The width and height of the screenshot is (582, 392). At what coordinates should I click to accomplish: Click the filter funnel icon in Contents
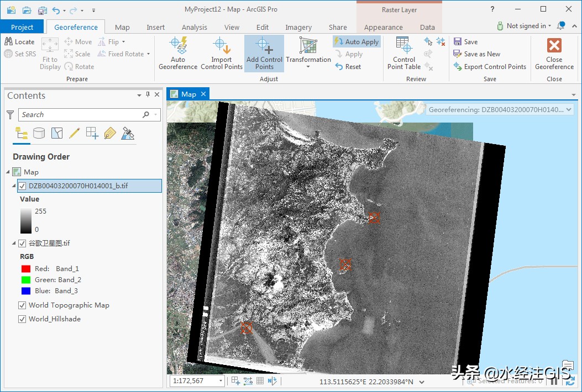pos(11,115)
